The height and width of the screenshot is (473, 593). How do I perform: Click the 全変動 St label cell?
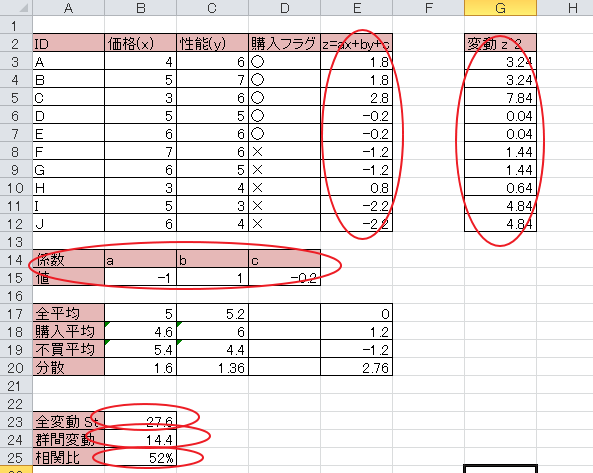(x=68, y=421)
